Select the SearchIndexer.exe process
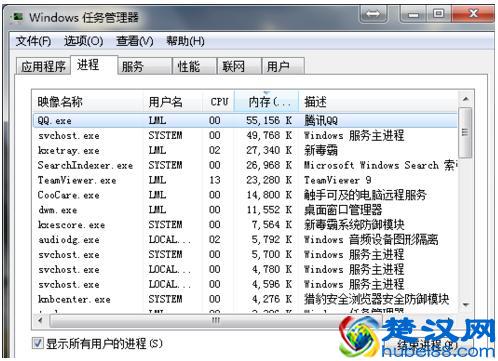 coord(245,165)
